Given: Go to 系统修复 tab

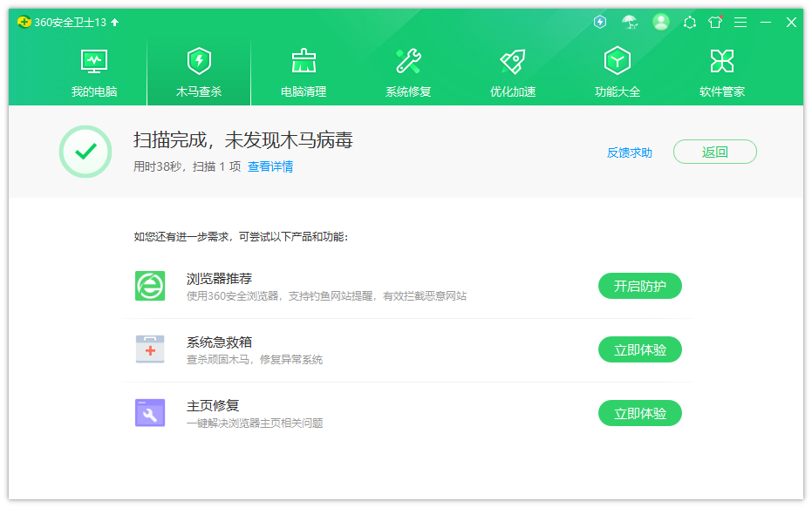Looking at the screenshot, I should [x=408, y=72].
